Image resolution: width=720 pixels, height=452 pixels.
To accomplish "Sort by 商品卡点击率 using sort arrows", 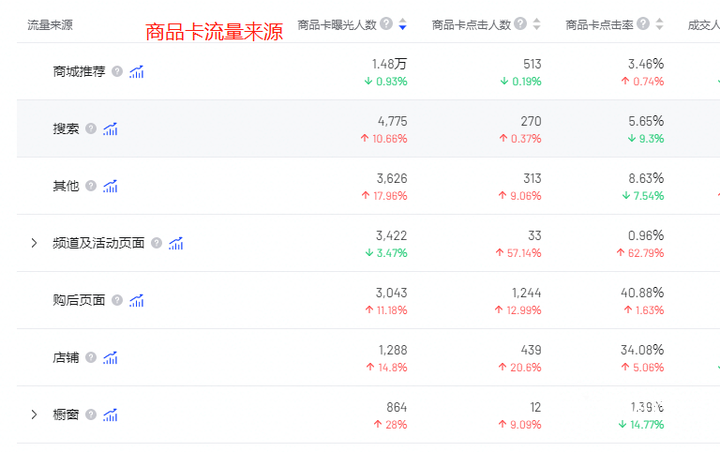I will click(x=659, y=24).
